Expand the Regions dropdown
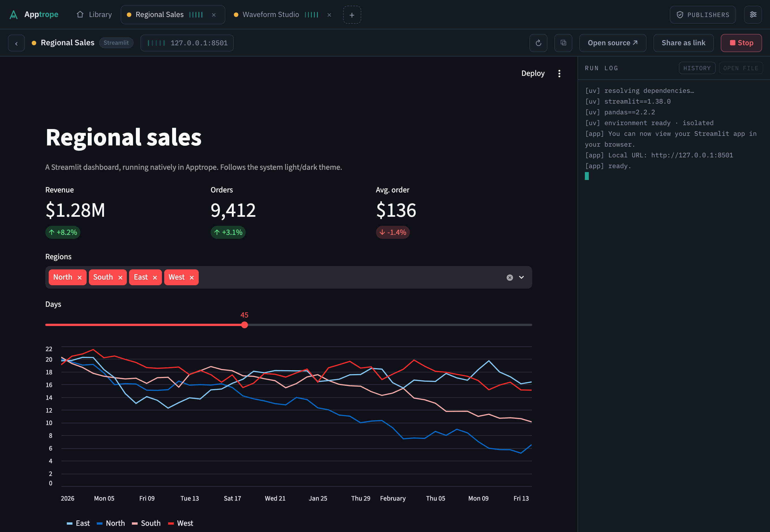 [x=521, y=277]
